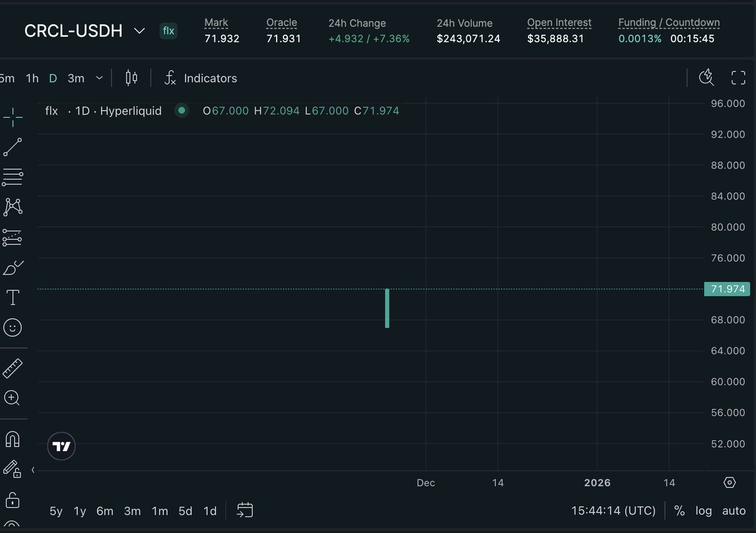The height and width of the screenshot is (533, 756).
Task: Select the pattern drawing tool
Action: click(13, 207)
